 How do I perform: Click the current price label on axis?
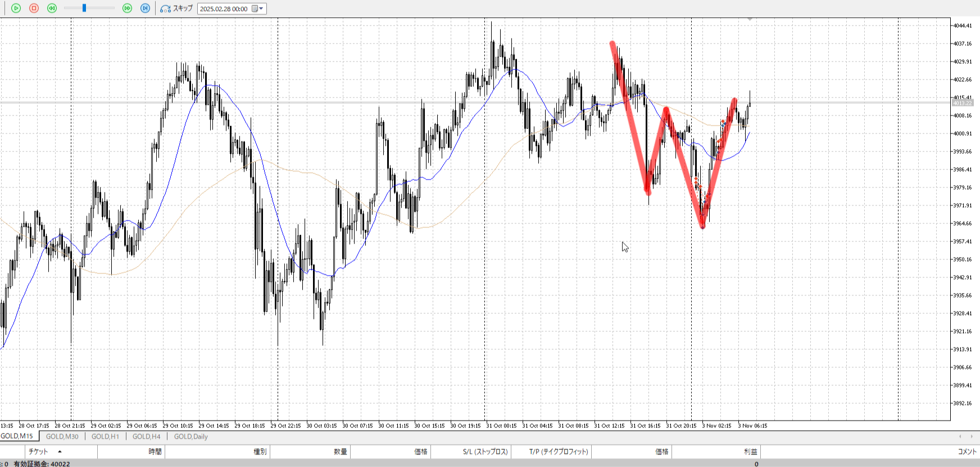[962, 103]
